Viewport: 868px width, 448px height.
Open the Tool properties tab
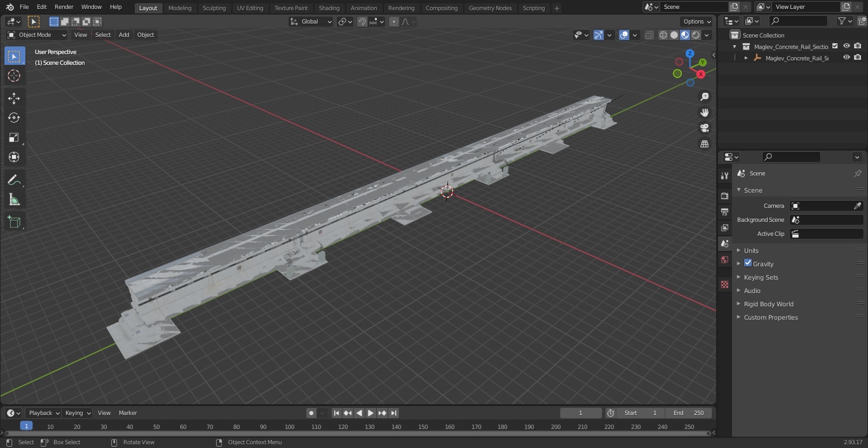coord(724,175)
